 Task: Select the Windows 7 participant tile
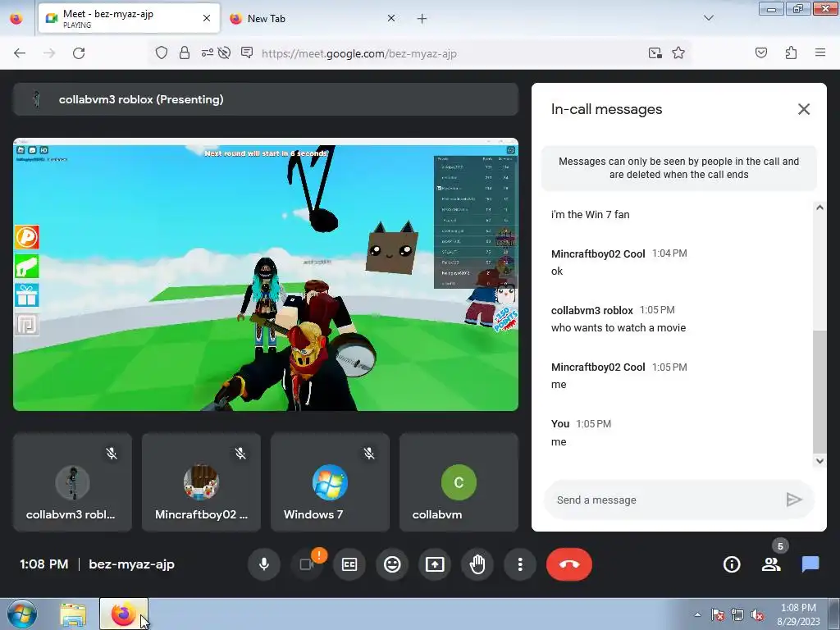coord(330,482)
